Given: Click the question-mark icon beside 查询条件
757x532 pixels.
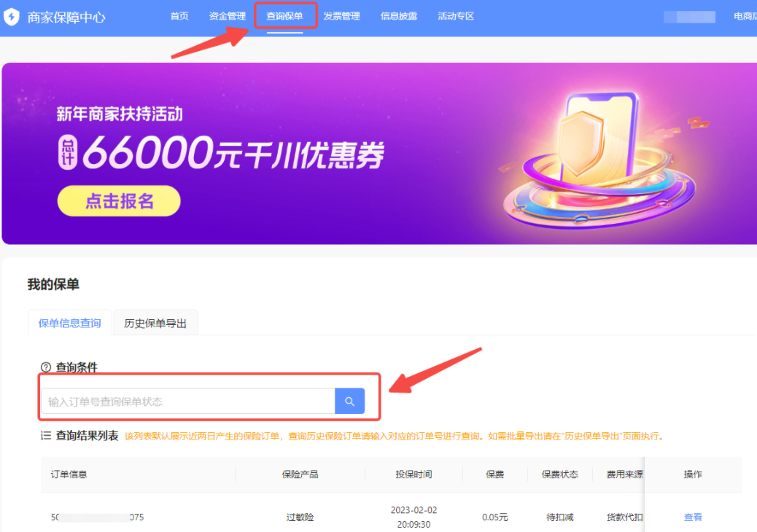Looking at the screenshot, I should pos(45,367).
